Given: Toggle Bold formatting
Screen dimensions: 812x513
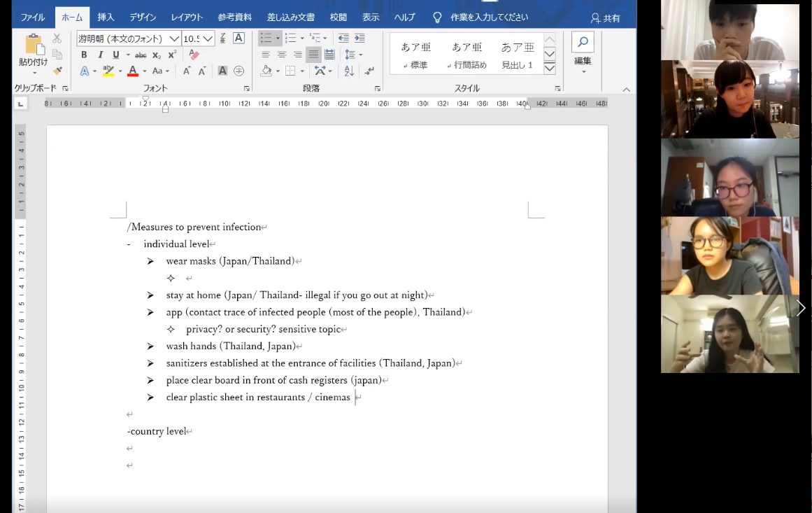Looking at the screenshot, I should tap(84, 55).
